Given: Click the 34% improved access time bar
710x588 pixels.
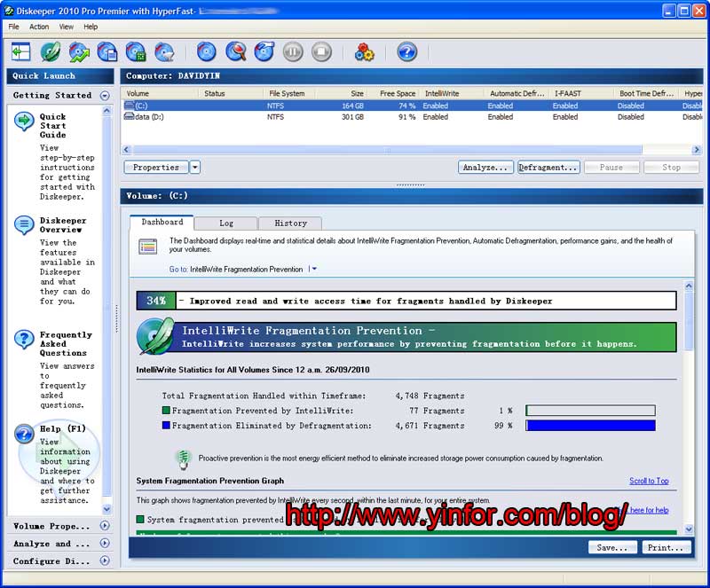Looking at the screenshot, I should (x=406, y=301).
